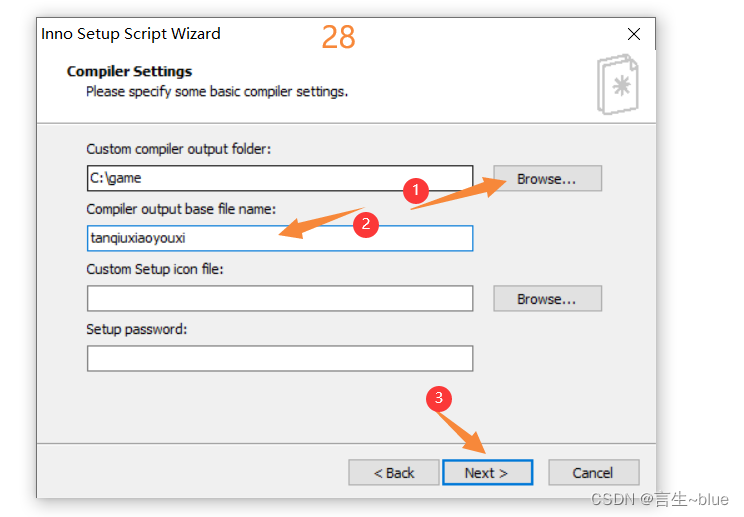Viewport: 744px width, 517px height.
Task: Click the Custom compiler output folder label
Action: point(178,149)
